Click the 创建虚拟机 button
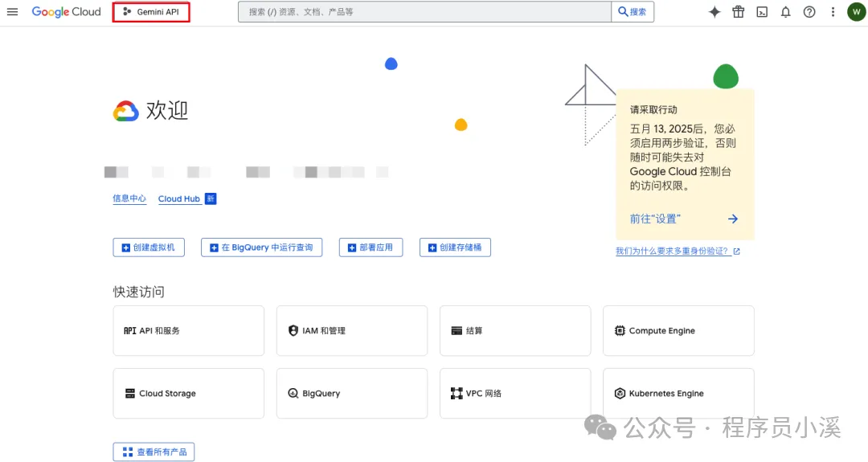Screen dimensions: 868x462 [x=149, y=247]
